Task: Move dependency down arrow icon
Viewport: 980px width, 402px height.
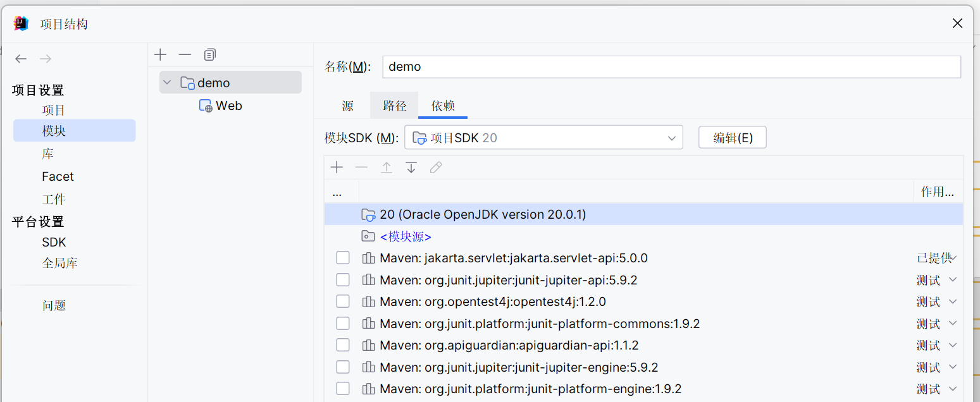Action: coord(411,167)
